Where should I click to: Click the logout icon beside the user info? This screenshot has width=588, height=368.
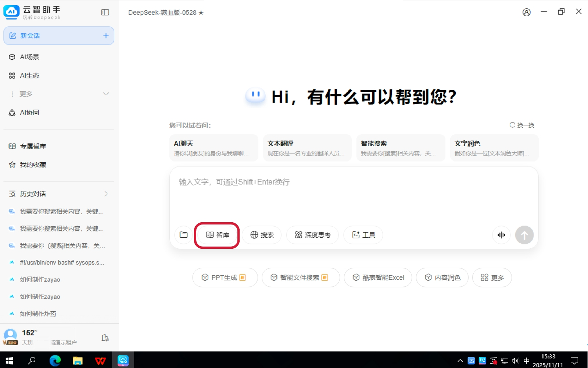click(105, 338)
